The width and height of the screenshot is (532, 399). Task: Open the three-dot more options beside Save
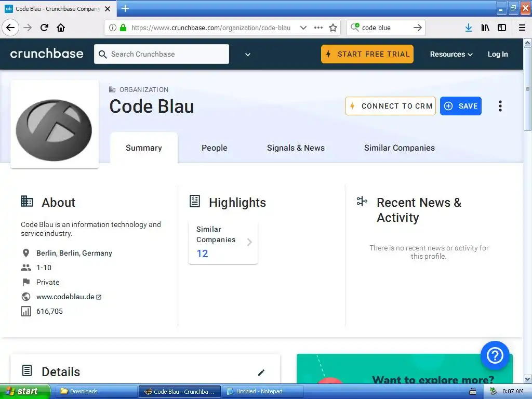(x=500, y=106)
